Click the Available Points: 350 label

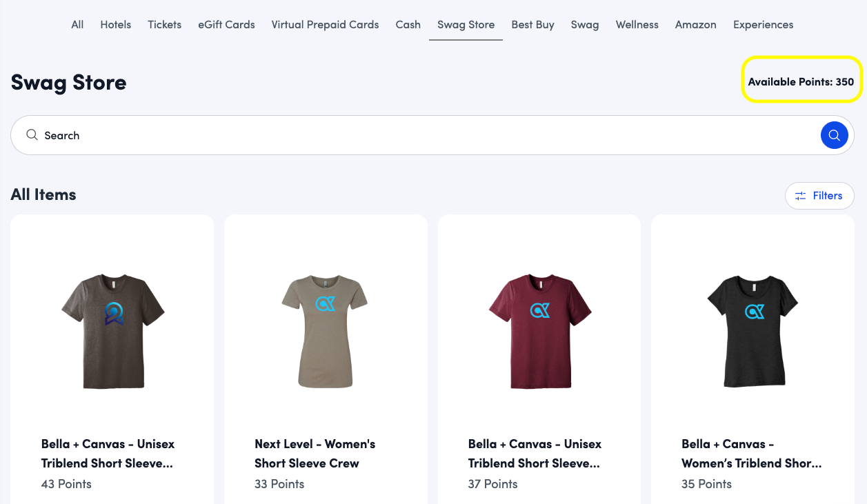[801, 81]
